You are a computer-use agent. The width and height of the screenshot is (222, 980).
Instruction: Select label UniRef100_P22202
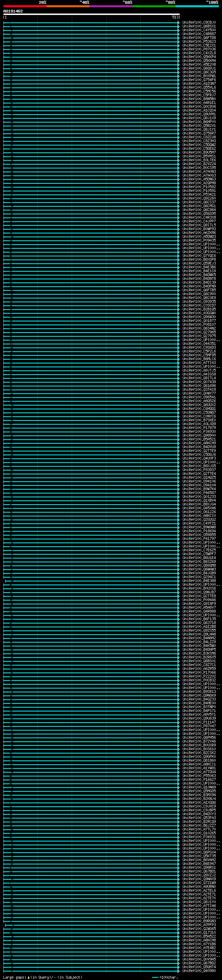tap(199, 677)
